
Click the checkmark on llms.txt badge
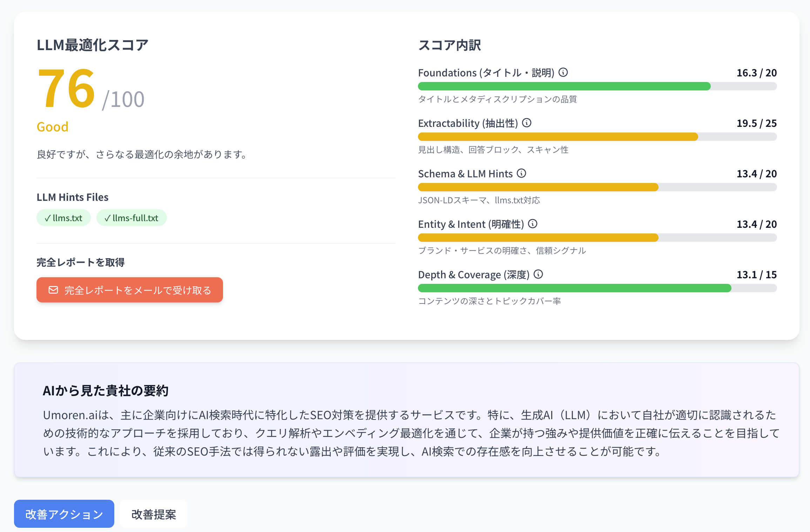pyautogui.click(x=47, y=218)
